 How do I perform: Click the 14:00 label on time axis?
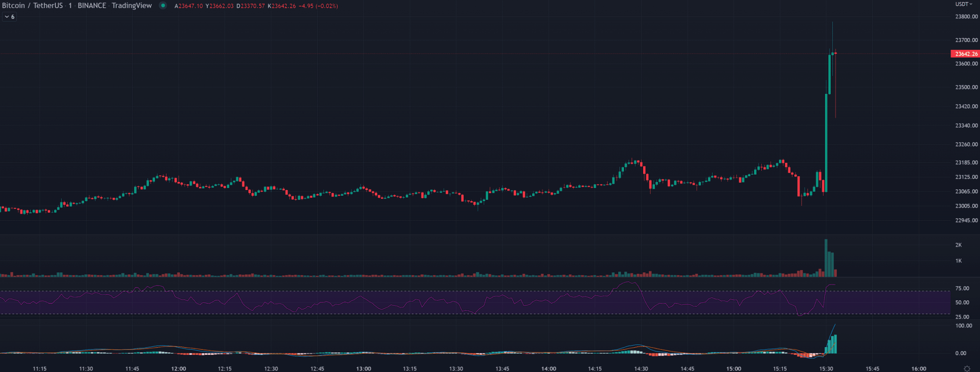point(548,369)
